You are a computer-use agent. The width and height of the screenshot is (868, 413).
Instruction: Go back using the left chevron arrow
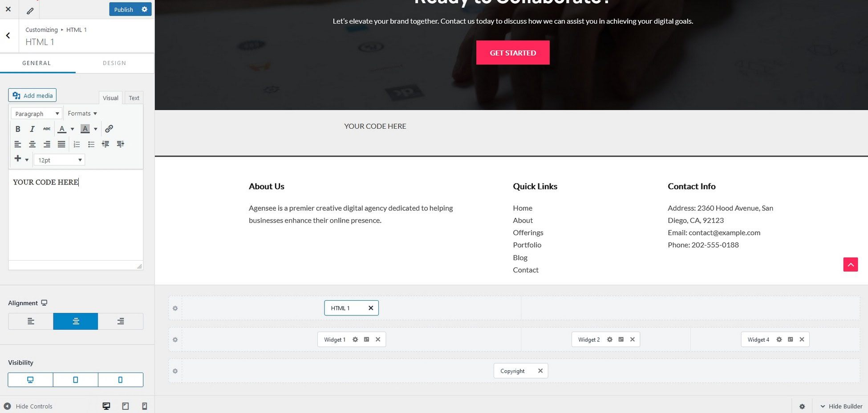tap(8, 36)
